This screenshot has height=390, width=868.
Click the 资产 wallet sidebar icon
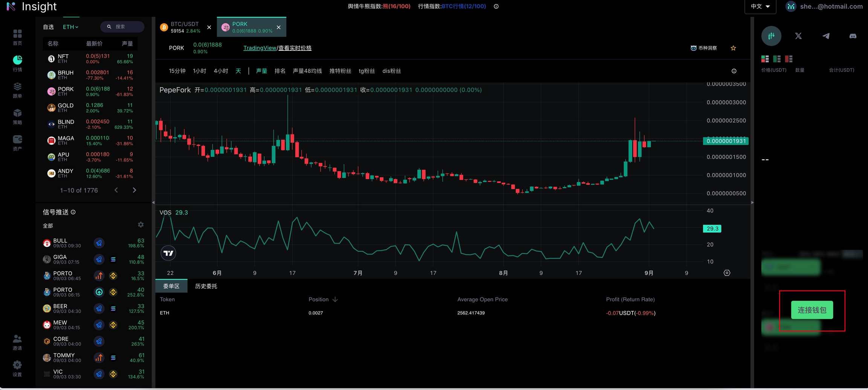pos(17,142)
